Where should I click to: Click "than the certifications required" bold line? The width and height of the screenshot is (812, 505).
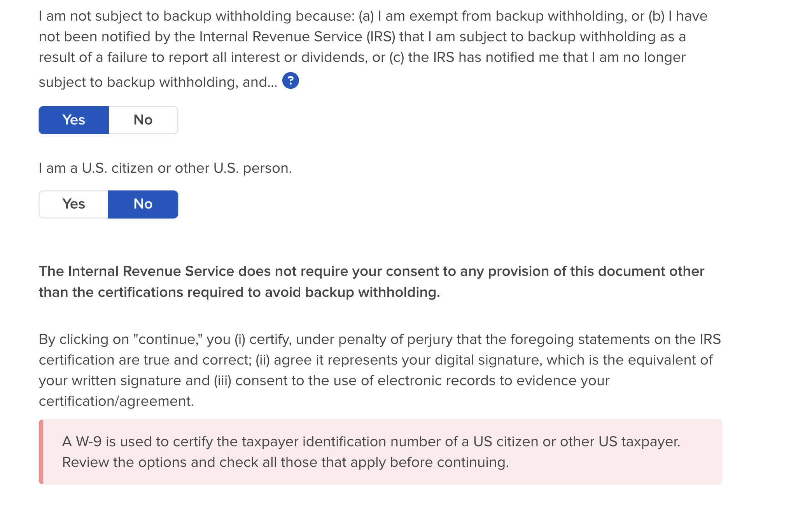click(x=239, y=292)
